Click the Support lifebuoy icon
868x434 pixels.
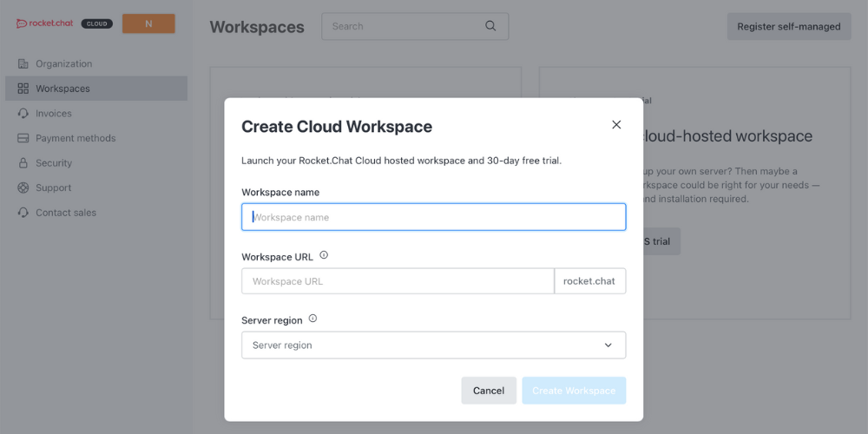click(x=23, y=187)
